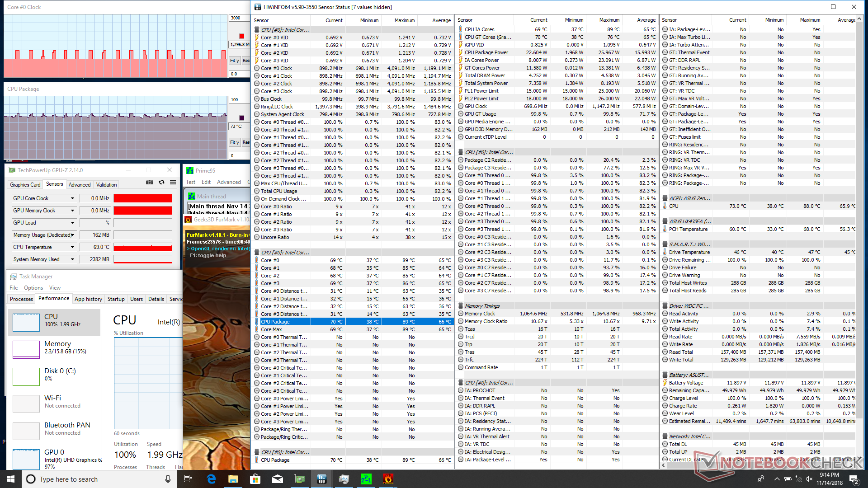
Task: Open the Action Center notification icon
Action: (x=854, y=479)
